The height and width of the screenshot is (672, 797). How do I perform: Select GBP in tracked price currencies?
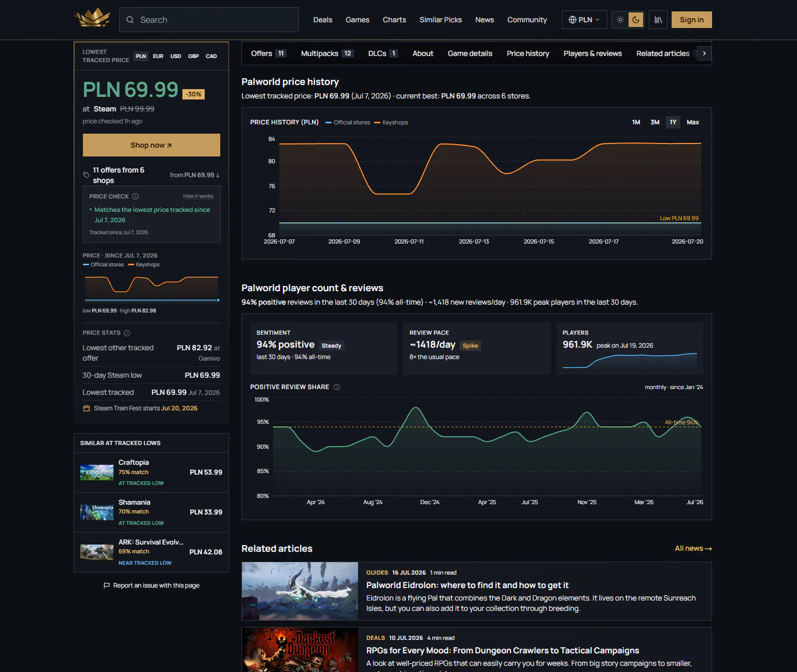pos(193,56)
